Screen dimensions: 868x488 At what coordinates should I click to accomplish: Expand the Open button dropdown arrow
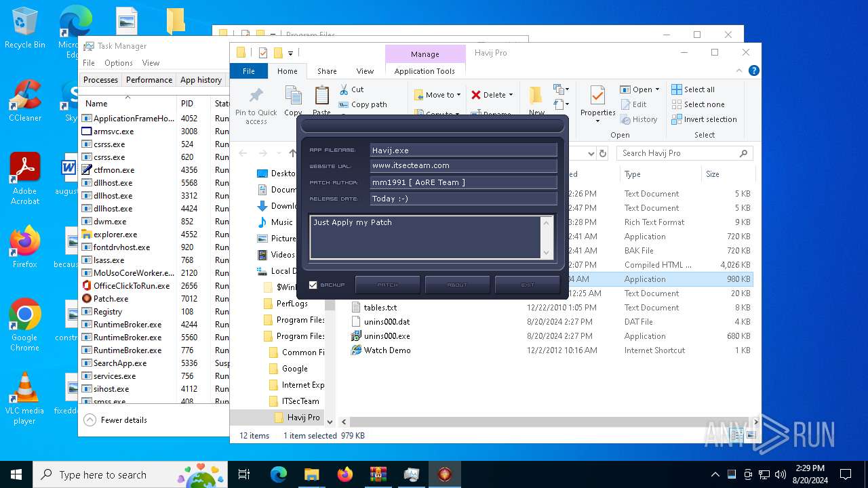point(657,89)
